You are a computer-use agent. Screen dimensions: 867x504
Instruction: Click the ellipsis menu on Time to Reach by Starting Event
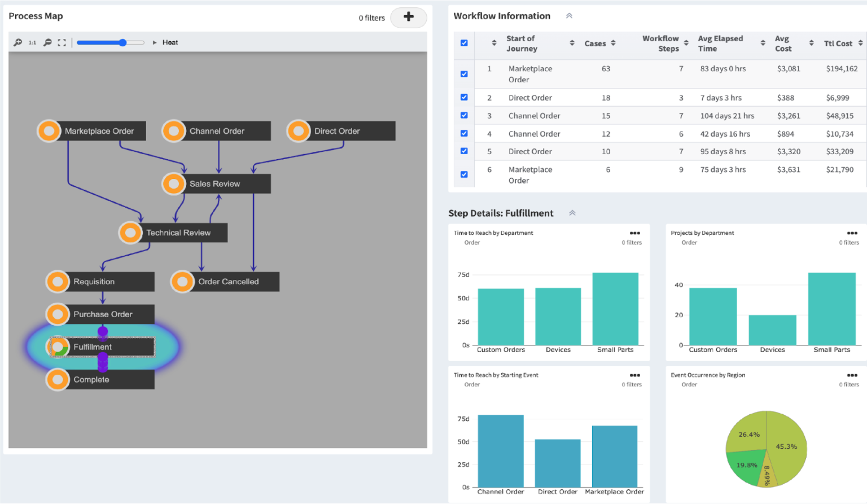(x=634, y=375)
